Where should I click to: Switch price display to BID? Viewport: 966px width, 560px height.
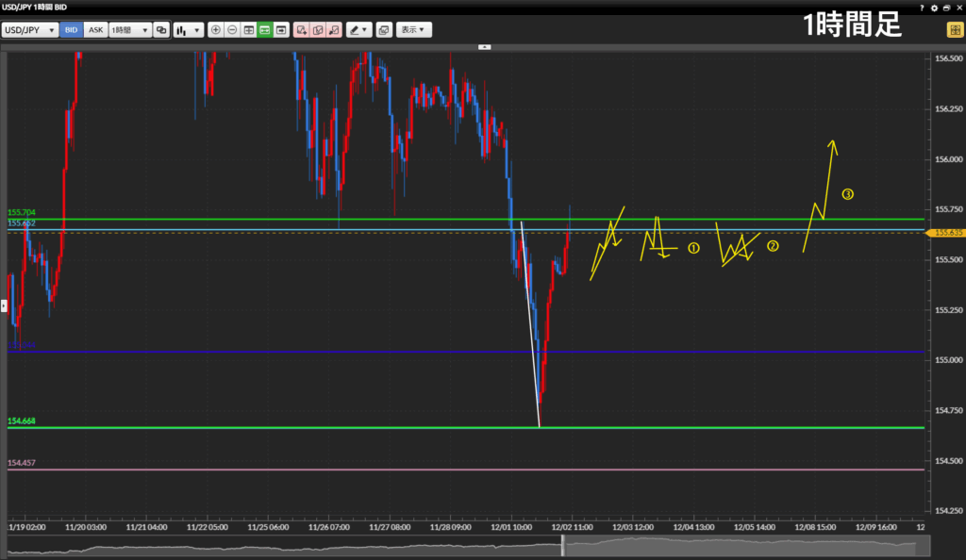click(71, 30)
